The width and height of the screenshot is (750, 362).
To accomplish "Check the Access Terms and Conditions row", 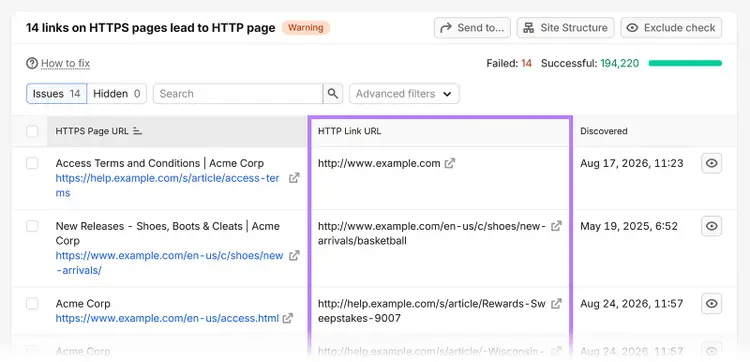I will (x=32, y=164).
